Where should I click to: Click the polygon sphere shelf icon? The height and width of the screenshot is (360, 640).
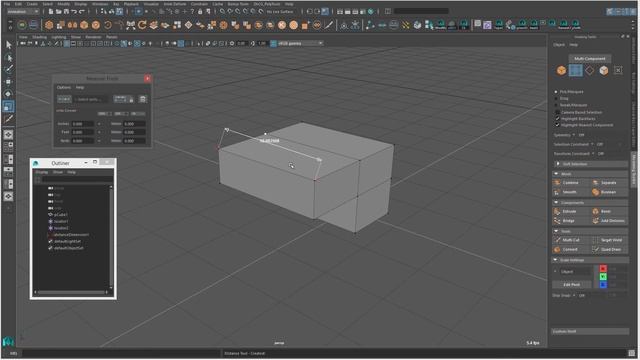tap(49, 25)
